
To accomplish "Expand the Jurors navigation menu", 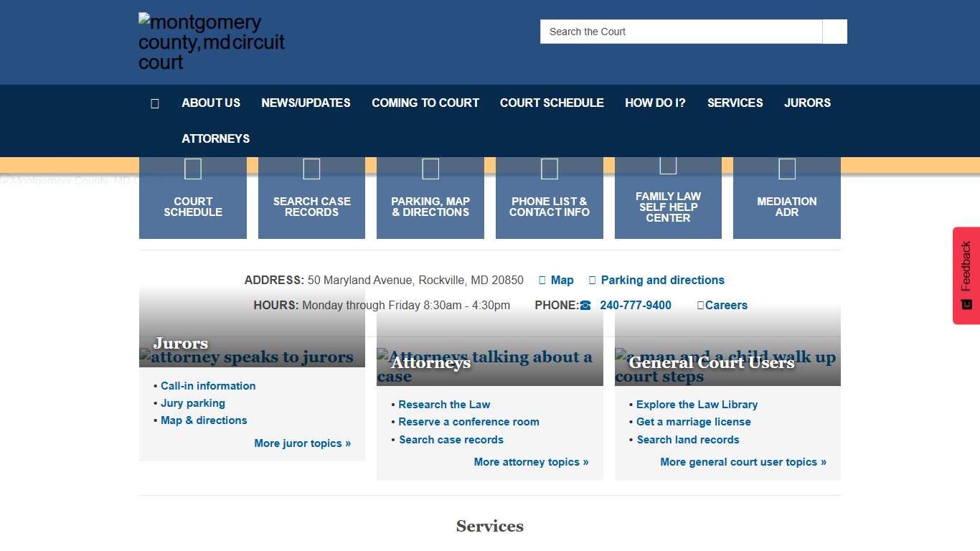I will 807,103.
